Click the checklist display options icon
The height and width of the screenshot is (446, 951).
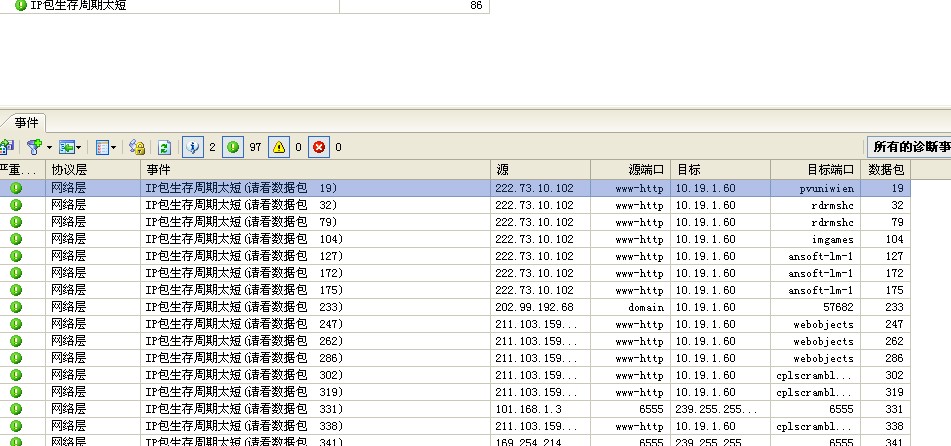point(102,147)
